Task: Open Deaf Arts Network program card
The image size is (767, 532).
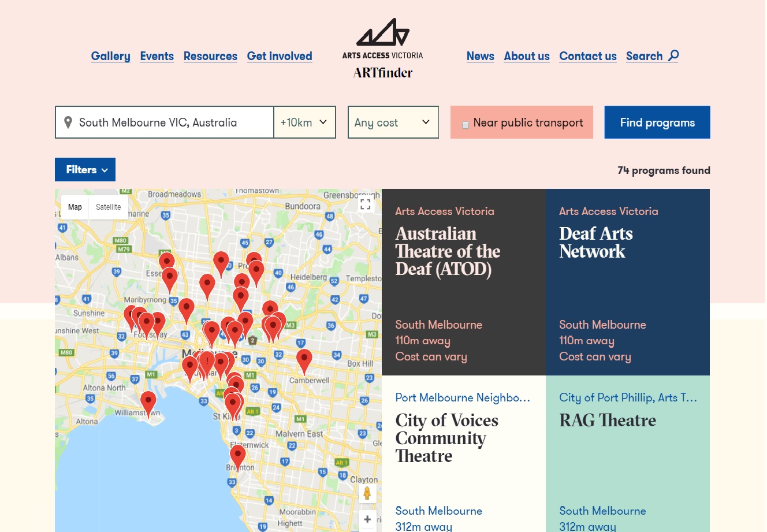Action: click(x=628, y=282)
